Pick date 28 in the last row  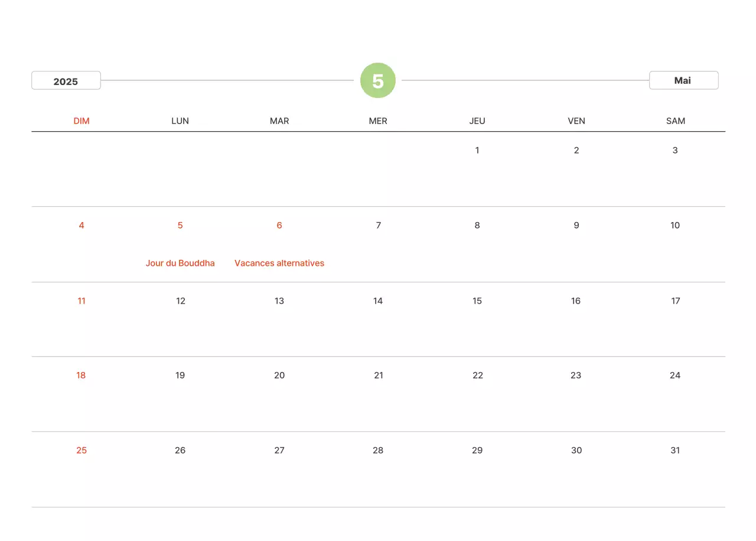[x=378, y=451]
